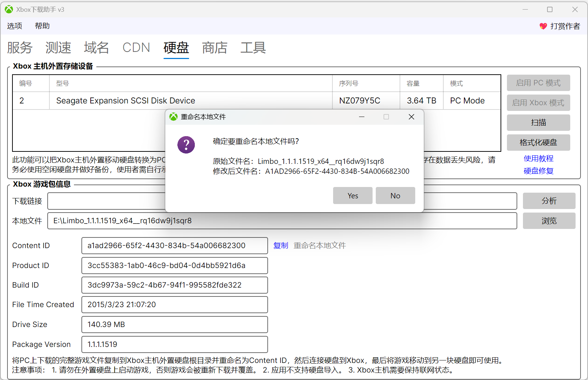Minimize the Xbox下载助手 main window
The width and height of the screenshot is (588, 380).
tap(525, 10)
